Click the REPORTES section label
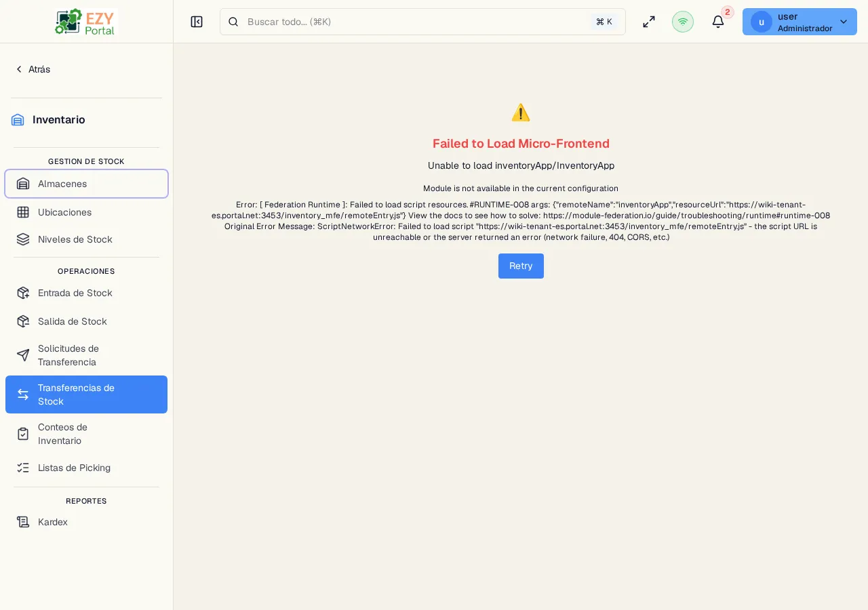Viewport: 868px width, 610px height. click(x=86, y=501)
